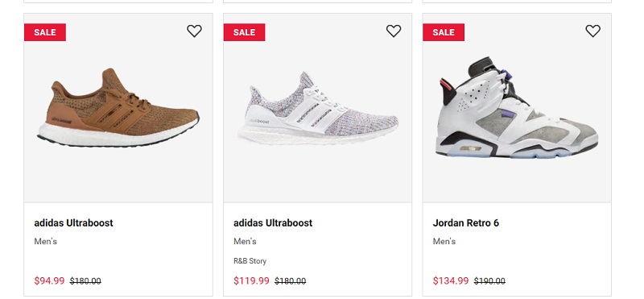Click Men's label under Jordan Retro 6
The height and width of the screenshot is (299, 644).
click(444, 242)
